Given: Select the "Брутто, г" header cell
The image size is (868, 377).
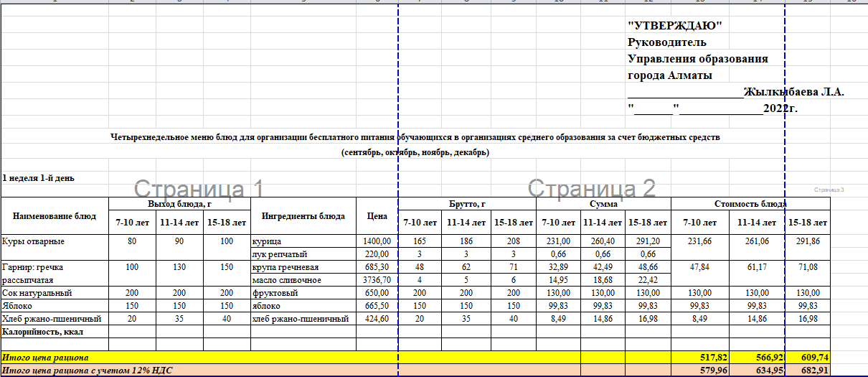Looking at the screenshot, I should pyautogui.click(x=466, y=204).
